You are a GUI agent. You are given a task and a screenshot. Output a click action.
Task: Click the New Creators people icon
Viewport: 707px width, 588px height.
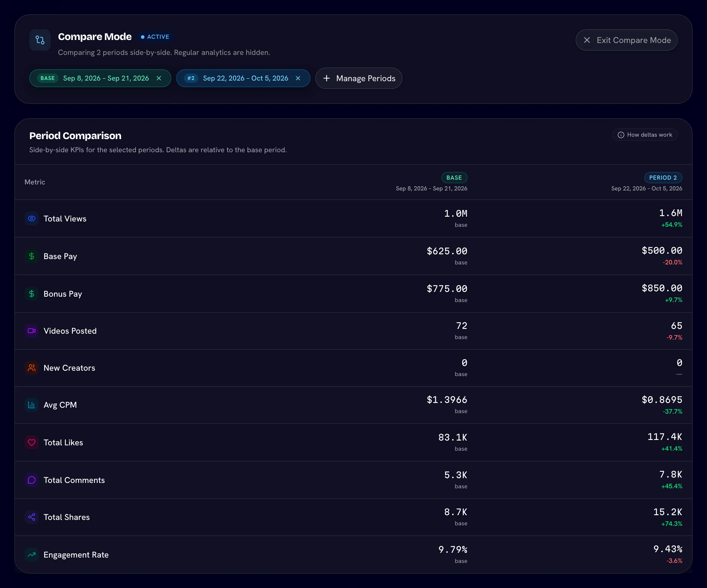[x=32, y=368]
